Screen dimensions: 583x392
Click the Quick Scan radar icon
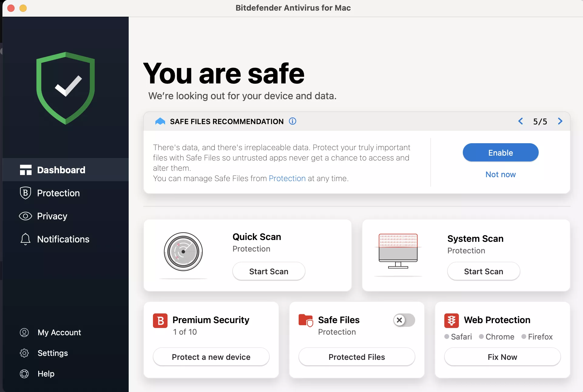click(x=183, y=252)
